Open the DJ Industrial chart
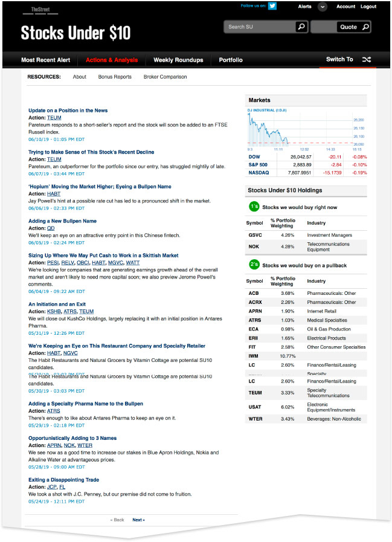Viewport: 392px width, 542px height. click(x=306, y=130)
